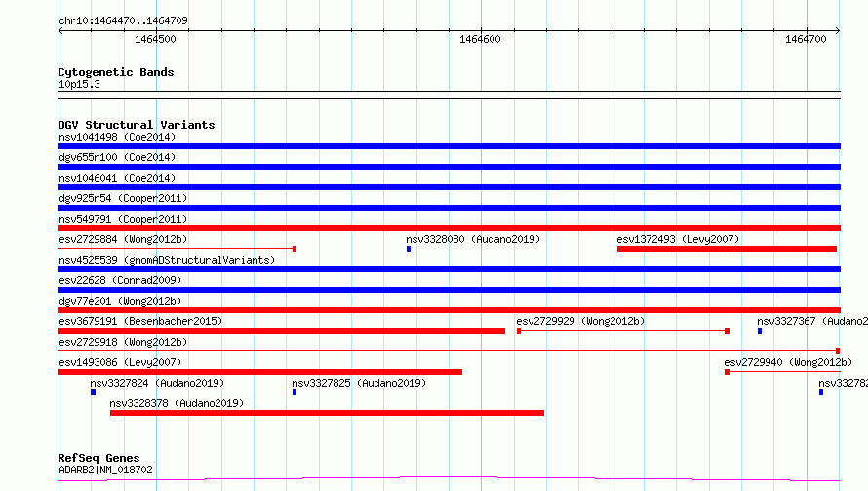
Task: Click the esv2729929 (Wong2012b) label
Action: [x=580, y=321]
